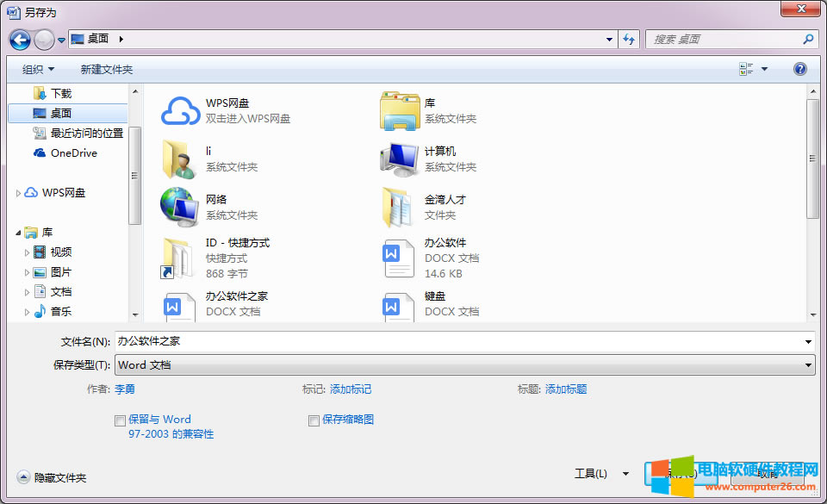The image size is (827, 504).
Task: Open the 工具(L) dropdown menu
Action: [x=597, y=473]
